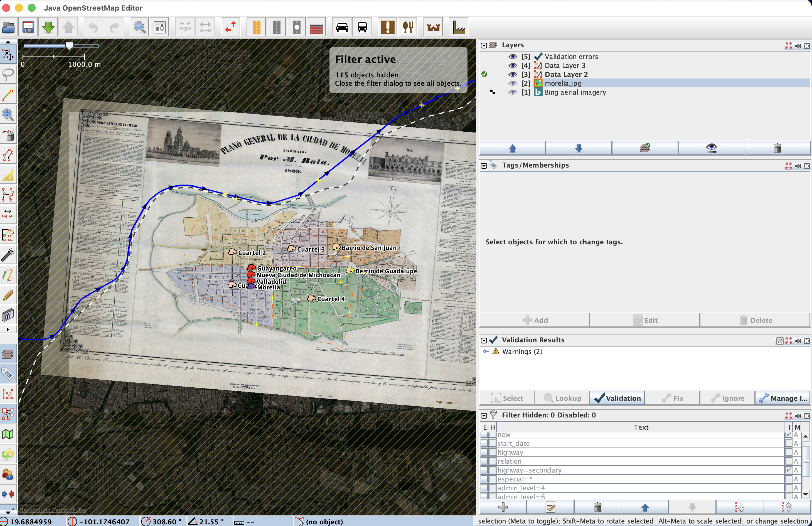Image resolution: width=812 pixels, height=526 pixels.
Task: Click the filter list scrollbar down arrow
Action: pyautogui.click(x=806, y=494)
